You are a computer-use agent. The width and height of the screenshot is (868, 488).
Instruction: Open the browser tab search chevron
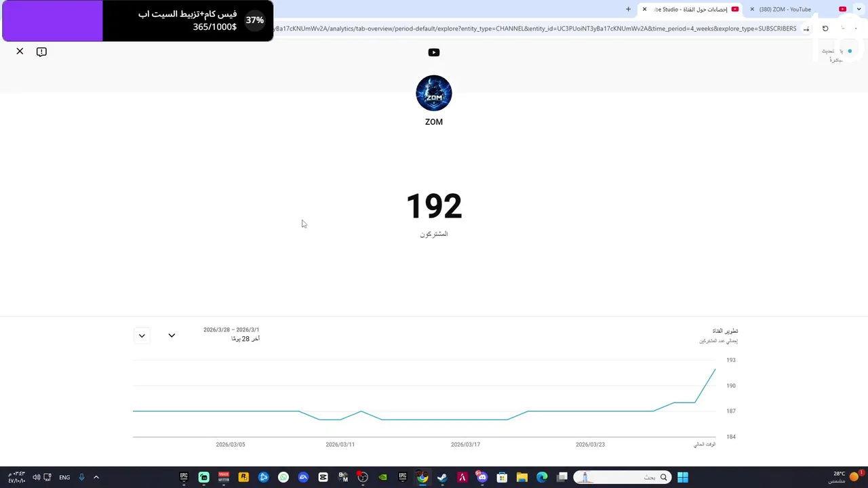click(859, 9)
